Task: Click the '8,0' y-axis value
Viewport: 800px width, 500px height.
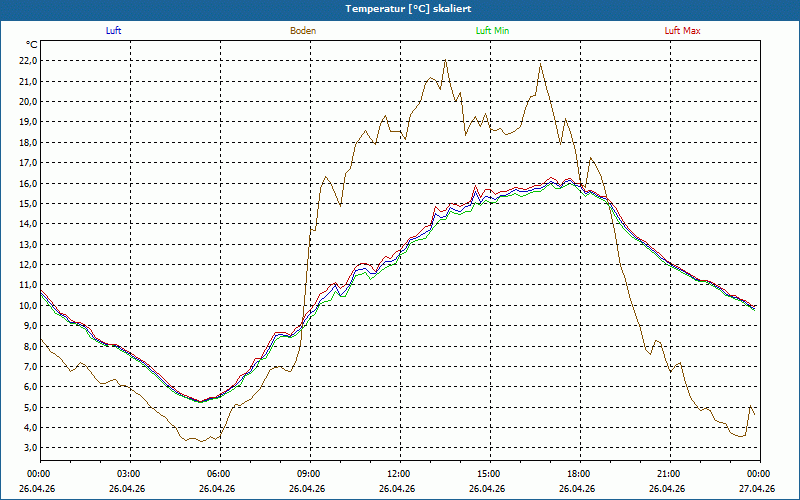Action: [x=31, y=346]
